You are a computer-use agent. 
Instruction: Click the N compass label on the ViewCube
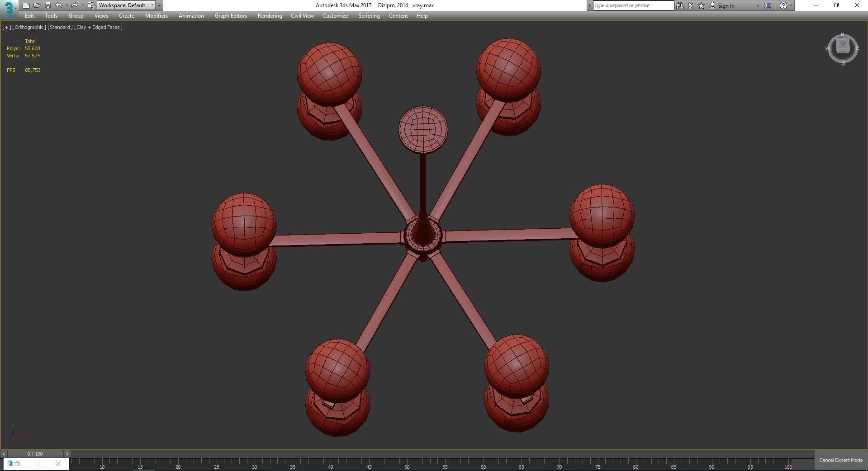point(842,34)
